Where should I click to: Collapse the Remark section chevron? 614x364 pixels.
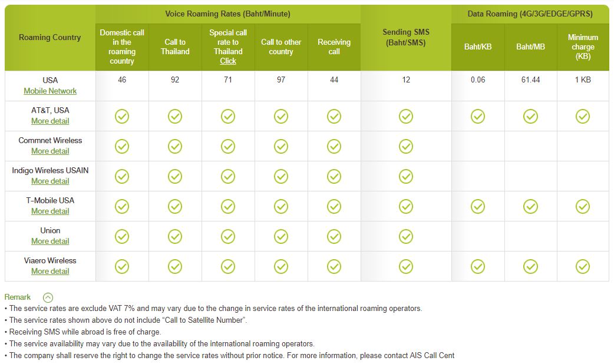[48, 297]
